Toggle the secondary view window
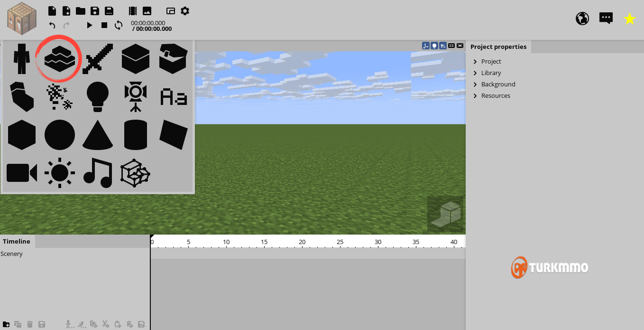This screenshot has width=644, height=330. [x=171, y=10]
